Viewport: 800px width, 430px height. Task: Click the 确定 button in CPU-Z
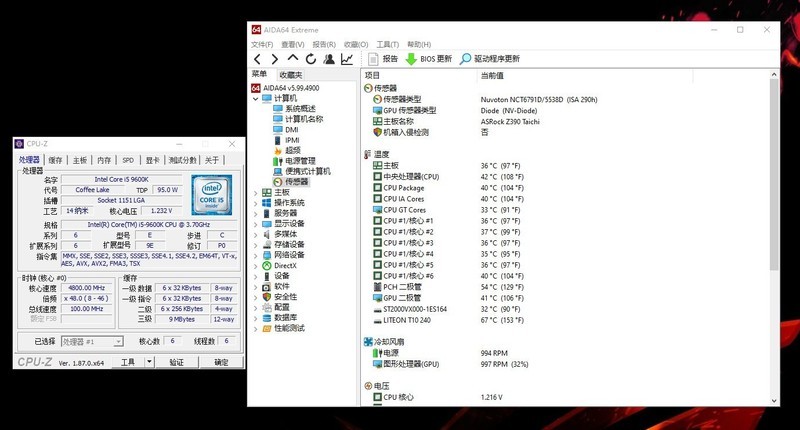point(221,362)
